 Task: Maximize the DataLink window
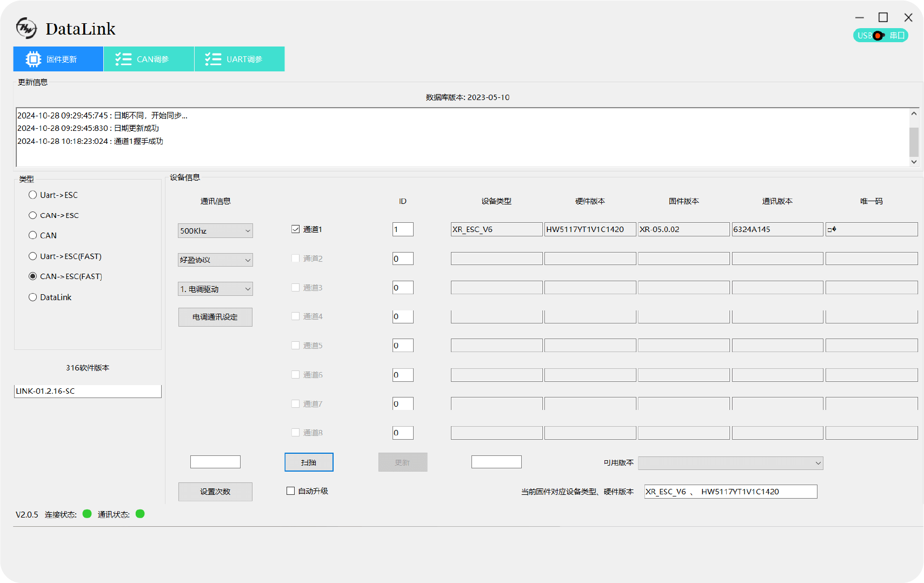coord(883,18)
